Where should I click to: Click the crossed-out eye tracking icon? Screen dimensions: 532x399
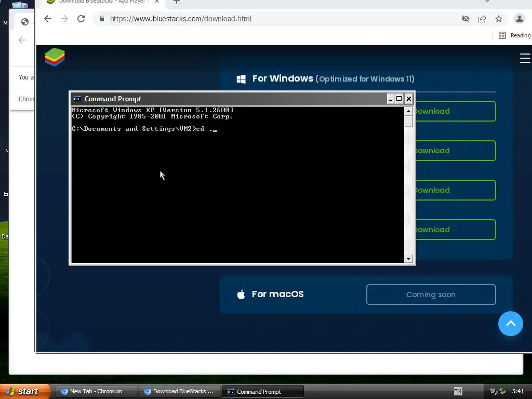(465, 19)
